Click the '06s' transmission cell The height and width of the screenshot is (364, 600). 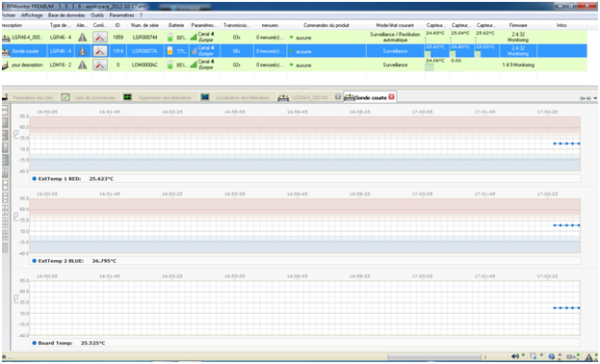coord(236,51)
